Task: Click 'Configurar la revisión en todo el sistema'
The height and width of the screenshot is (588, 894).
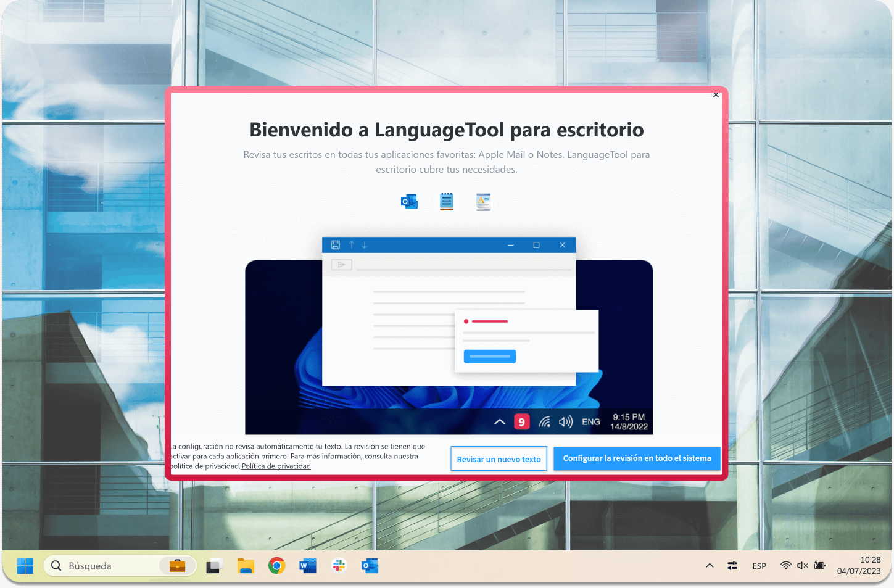Action: 637,458
